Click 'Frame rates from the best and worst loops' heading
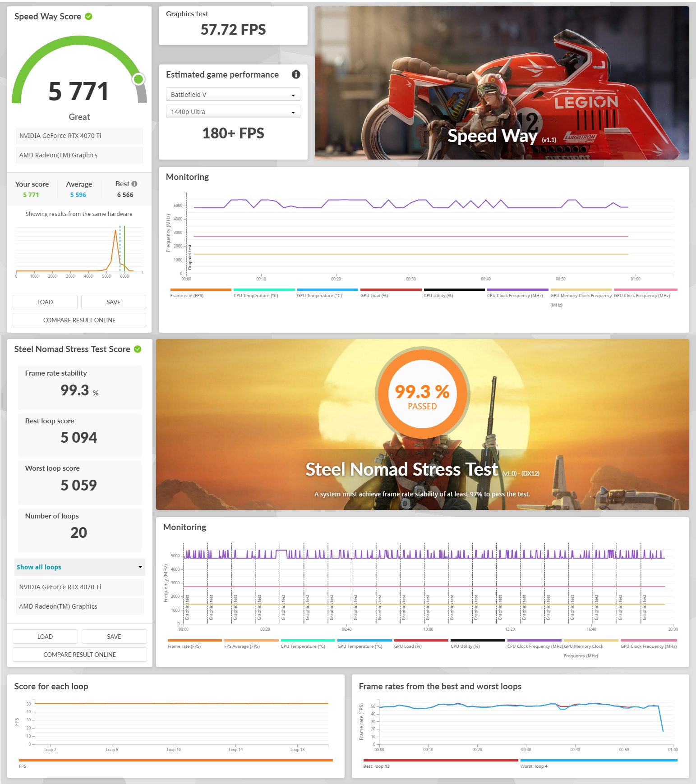The width and height of the screenshot is (696, 784). (x=440, y=686)
